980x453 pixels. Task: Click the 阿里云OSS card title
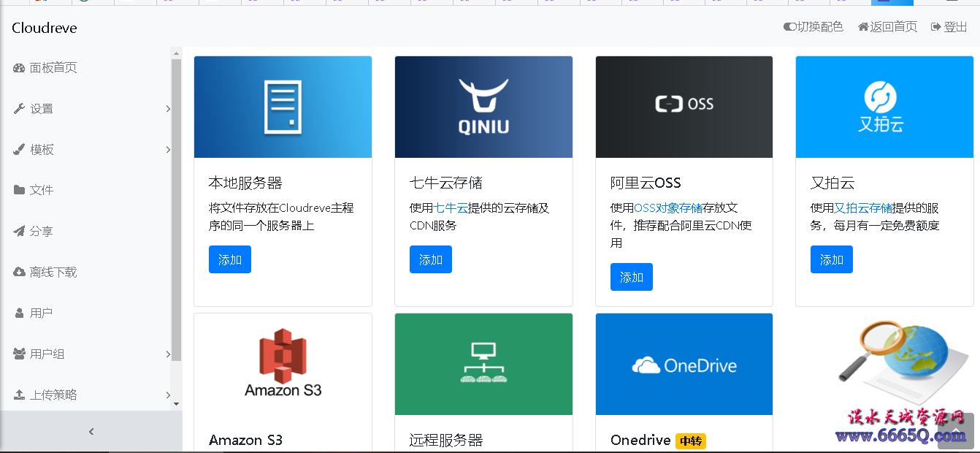(646, 183)
